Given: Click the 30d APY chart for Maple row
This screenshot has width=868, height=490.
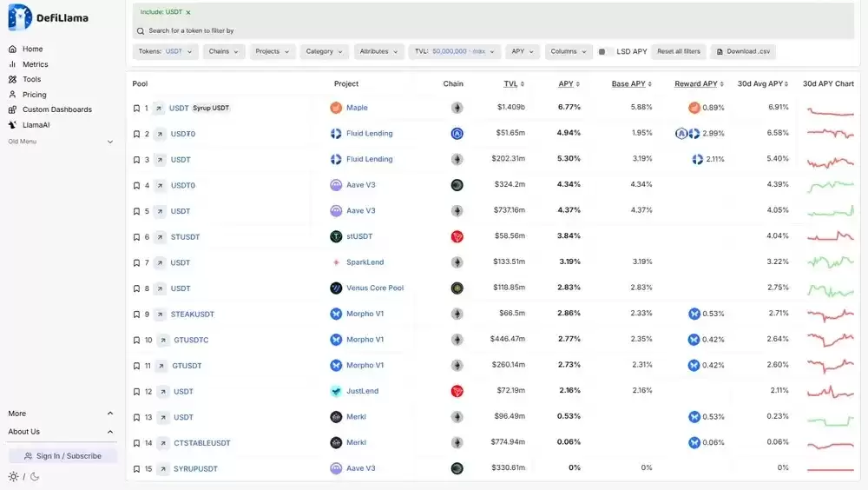Looking at the screenshot, I should click(x=831, y=111).
